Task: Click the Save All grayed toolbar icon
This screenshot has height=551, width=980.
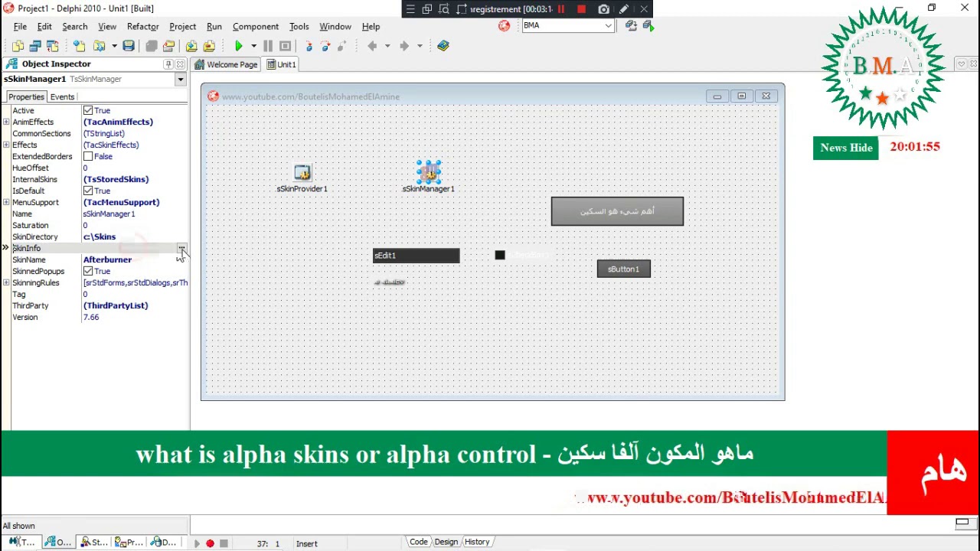Action: 152,46
